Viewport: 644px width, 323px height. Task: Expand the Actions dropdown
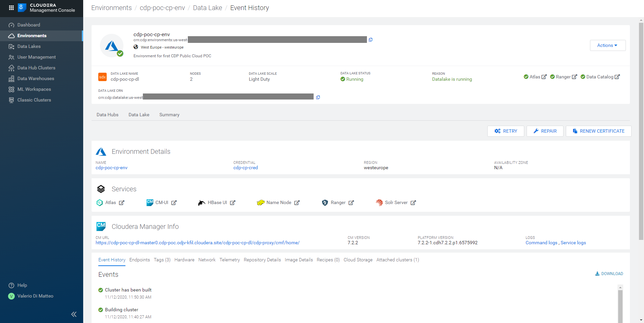(607, 45)
